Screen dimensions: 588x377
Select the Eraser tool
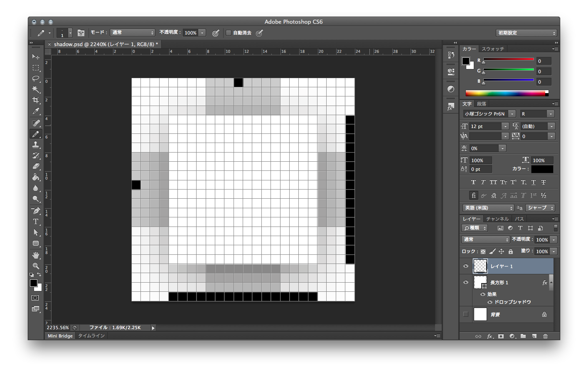(36, 166)
